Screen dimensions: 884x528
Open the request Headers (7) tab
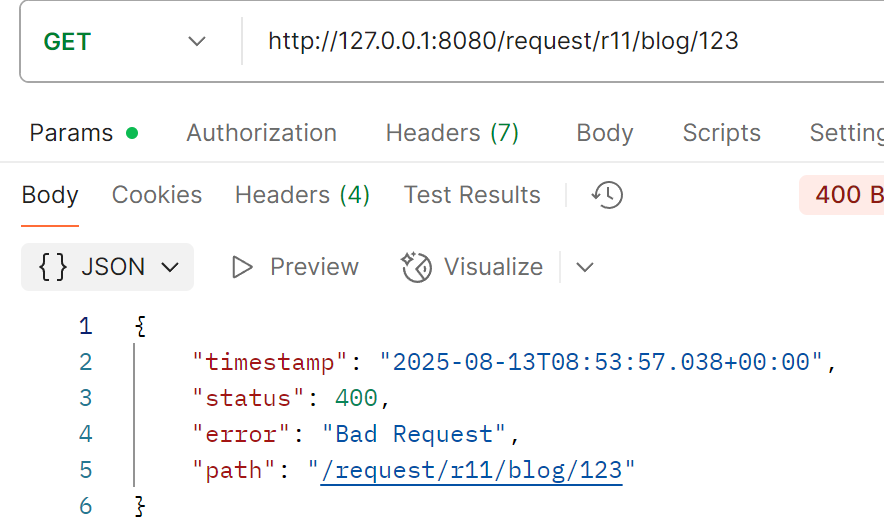[x=452, y=133]
